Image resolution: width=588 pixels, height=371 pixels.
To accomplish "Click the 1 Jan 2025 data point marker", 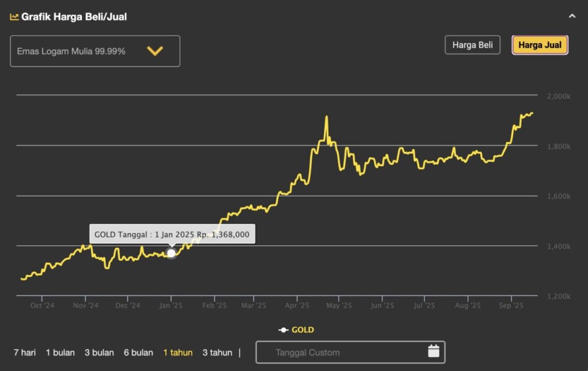I will (x=171, y=253).
